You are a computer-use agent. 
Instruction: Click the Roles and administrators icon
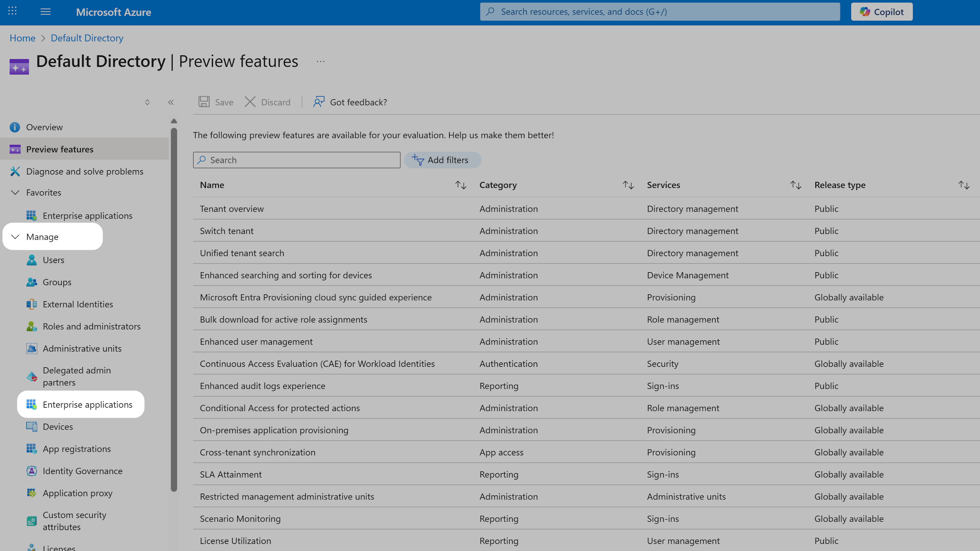point(32,326)
